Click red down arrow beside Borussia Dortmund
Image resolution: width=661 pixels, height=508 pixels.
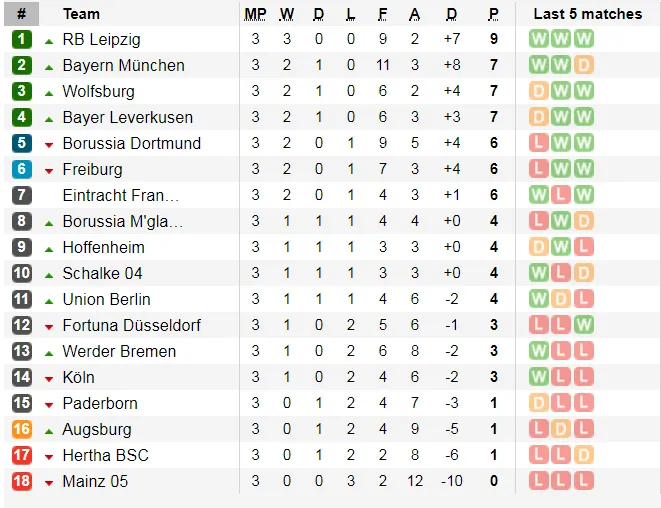click(49, 145)
